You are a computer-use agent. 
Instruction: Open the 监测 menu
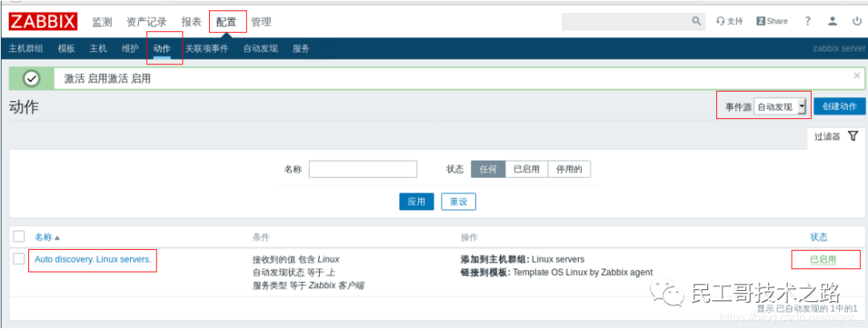(102, 22)
